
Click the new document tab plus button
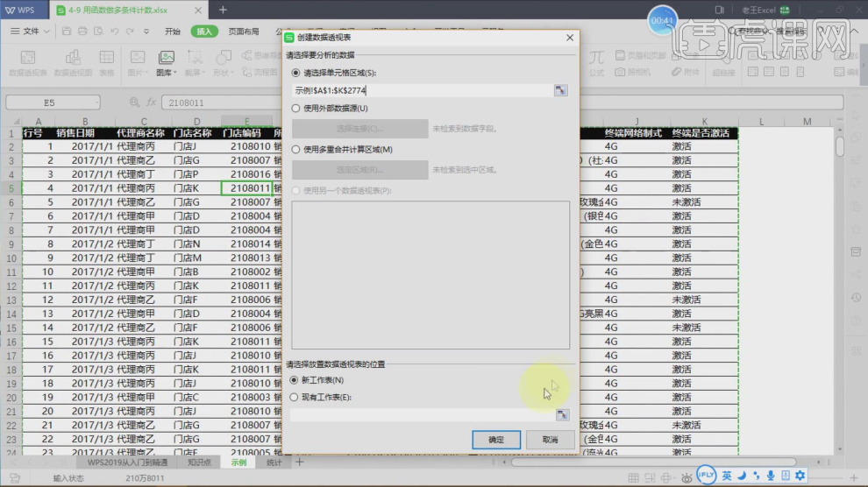click(x=223, y=10)
